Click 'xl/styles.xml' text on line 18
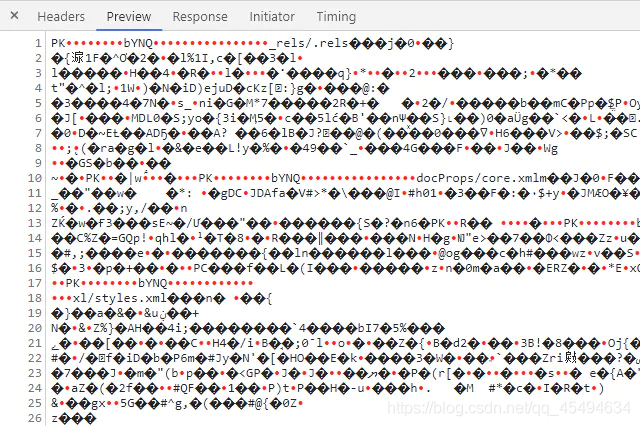The image size is (640, 426). click(x=120, y=298)
